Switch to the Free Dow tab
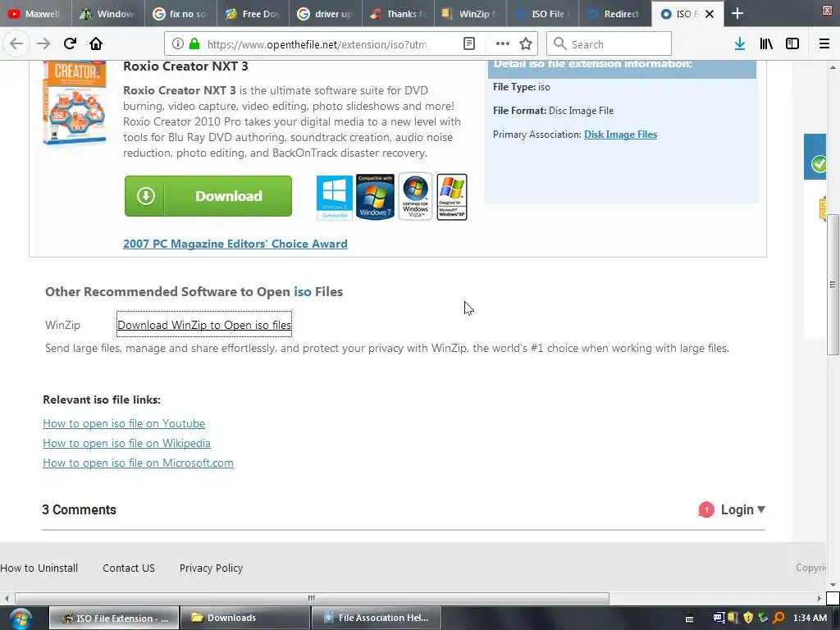Image resolution: width=840 pixels, height=630 pixels. click(253, 14)
